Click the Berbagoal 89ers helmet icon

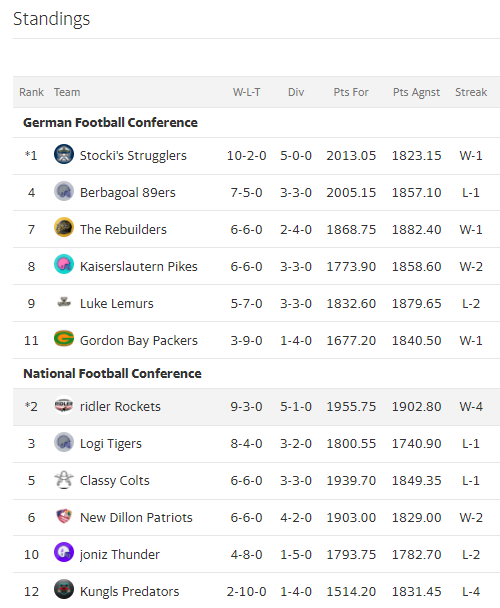64,191
